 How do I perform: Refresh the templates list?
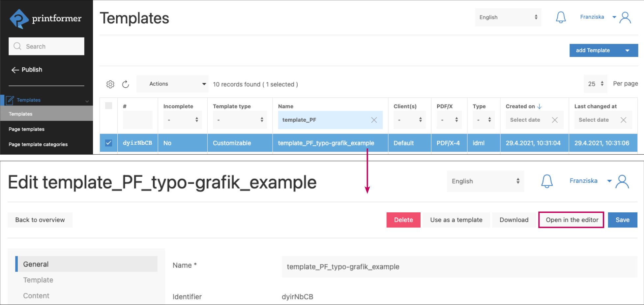(x=126, y=84)
